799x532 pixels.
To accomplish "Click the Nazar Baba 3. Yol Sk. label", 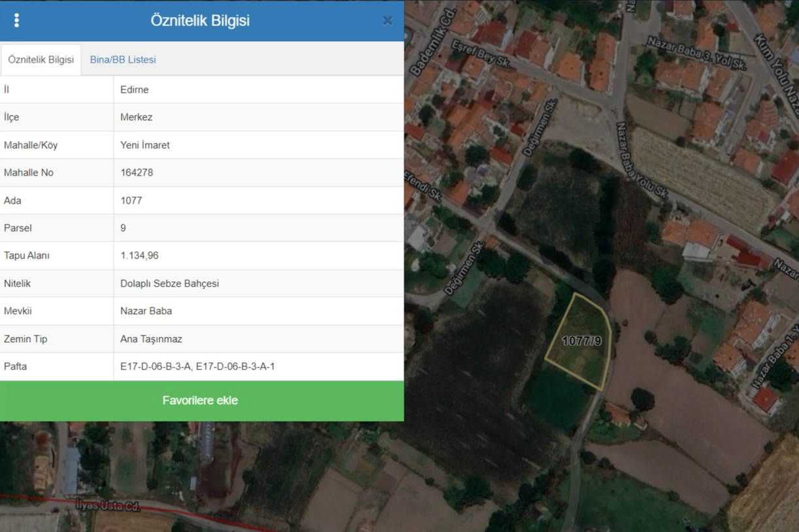I will click(696, 53).
